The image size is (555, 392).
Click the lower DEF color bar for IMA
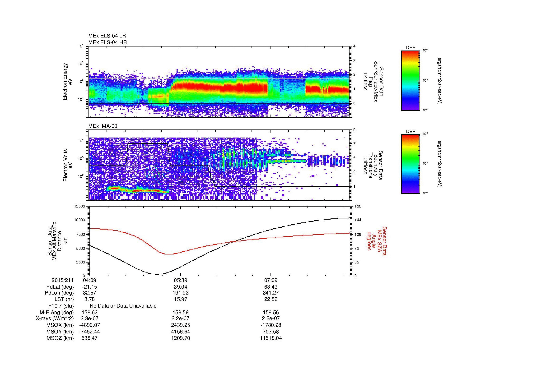(x=410, y=164)
